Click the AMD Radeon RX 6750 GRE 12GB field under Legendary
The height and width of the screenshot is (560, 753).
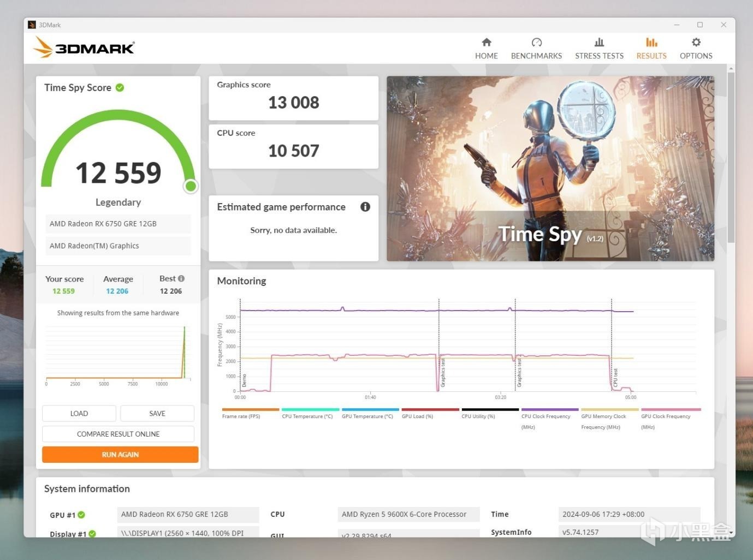pos(118,224)
